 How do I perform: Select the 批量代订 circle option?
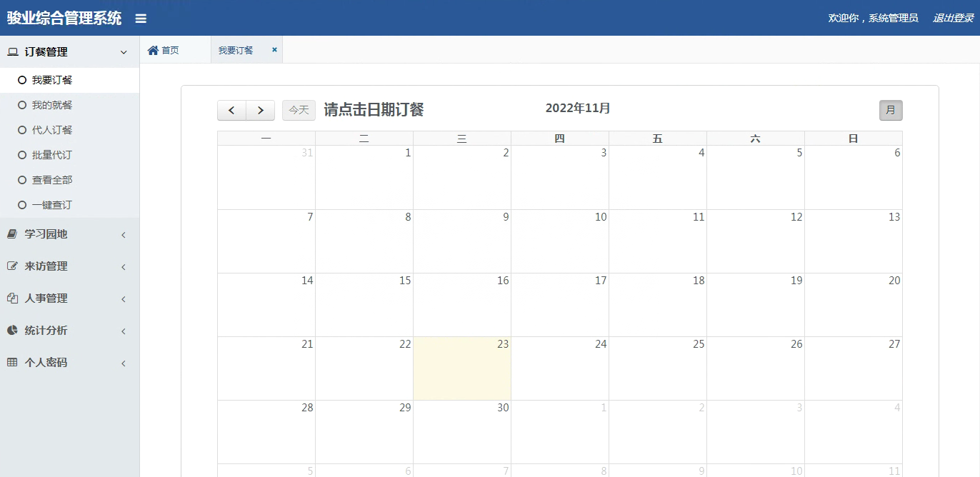click(x=22, y=155)
